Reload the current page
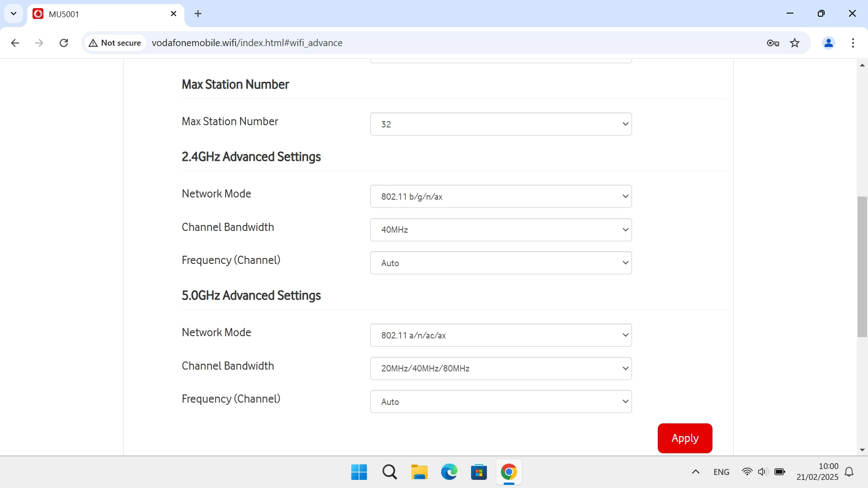The image size is (868, 488). click(64, 42)
